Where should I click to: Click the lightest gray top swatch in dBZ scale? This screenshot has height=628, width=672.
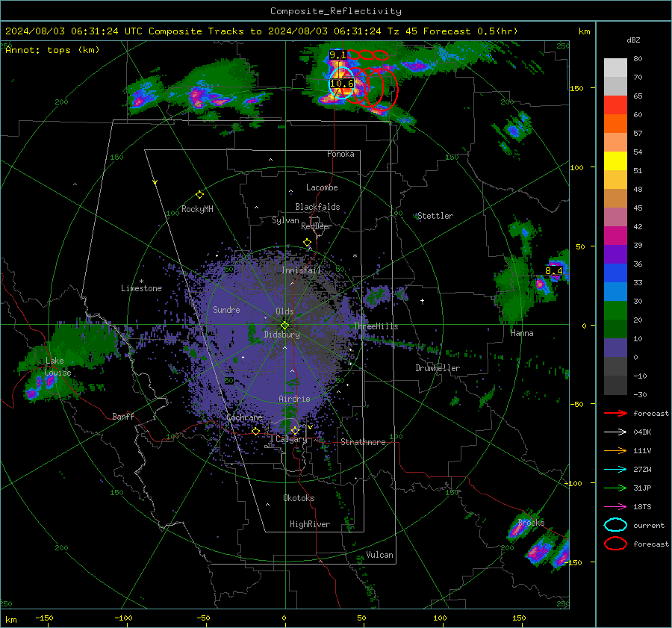click(615, 68)
